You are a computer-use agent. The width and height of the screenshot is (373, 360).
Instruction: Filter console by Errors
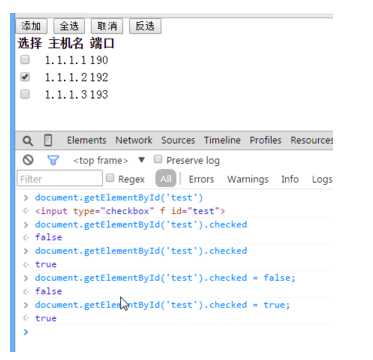point(201,179)
